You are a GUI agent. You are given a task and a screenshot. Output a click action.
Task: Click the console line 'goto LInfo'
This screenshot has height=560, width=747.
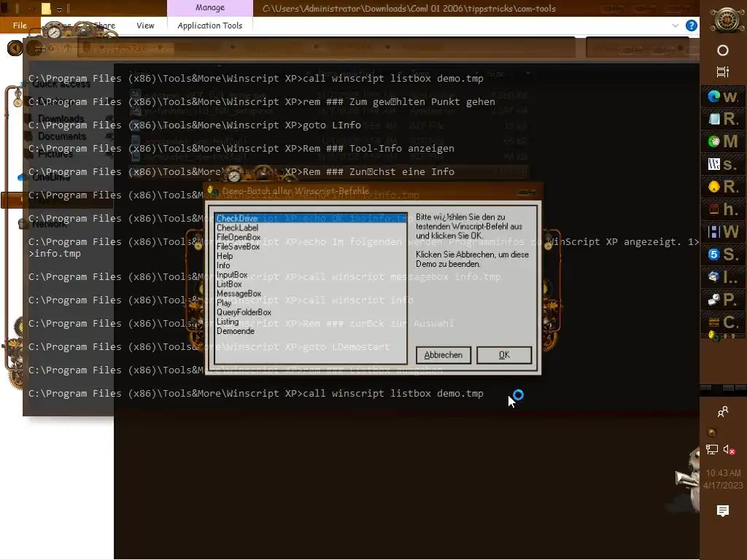pos(332,125)
